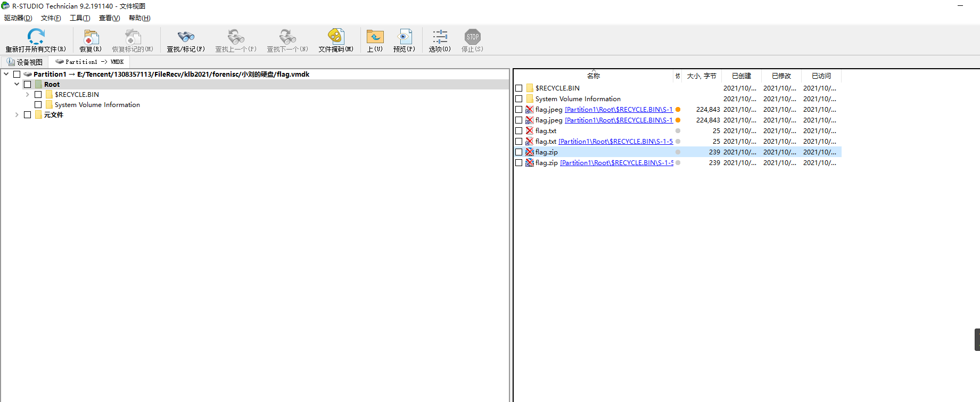Expand $RECYCLE.BIN node in the tree
This screenshot has height=402, width=980.
point(28,95)
